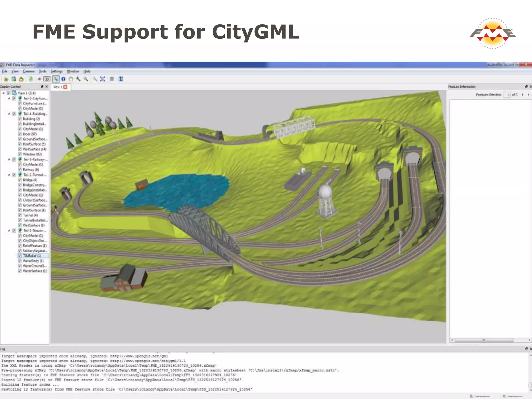Close the Log panel
Image resolution: width=532 pixels, height=399 pixels.
[x=531, y=349]
